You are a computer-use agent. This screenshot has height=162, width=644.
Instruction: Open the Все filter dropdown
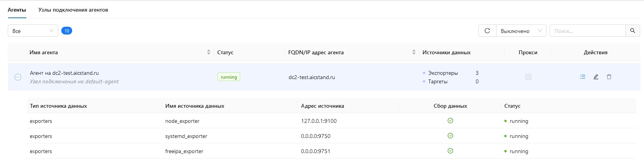[33, 31]
